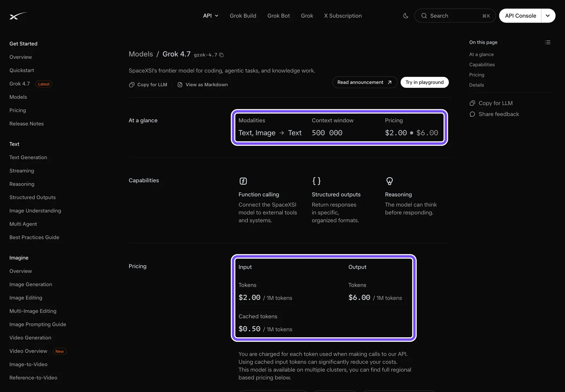Focus the Search field

coord(455,16)
